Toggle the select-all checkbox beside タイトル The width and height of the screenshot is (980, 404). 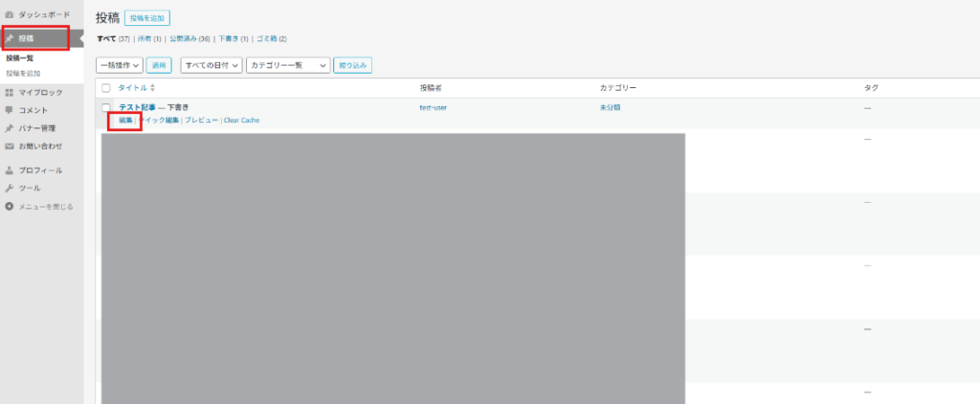pos(106,88)
